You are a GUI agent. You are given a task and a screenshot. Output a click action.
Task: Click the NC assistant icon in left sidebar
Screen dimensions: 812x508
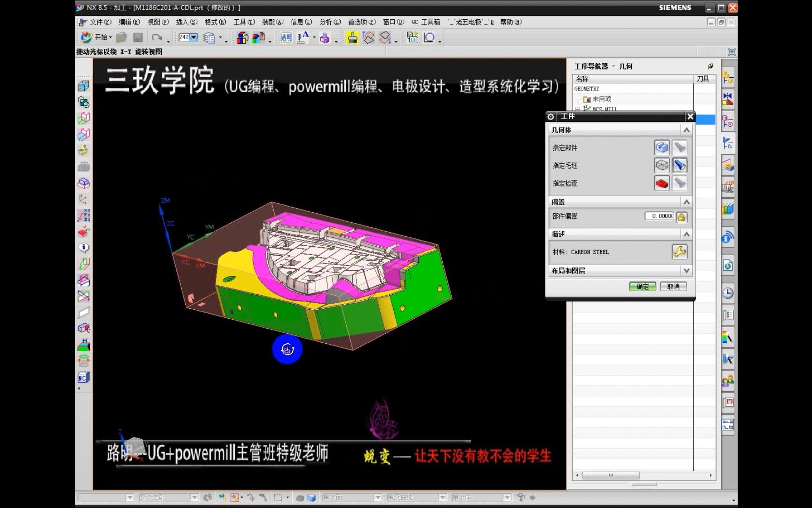[83, 377]
